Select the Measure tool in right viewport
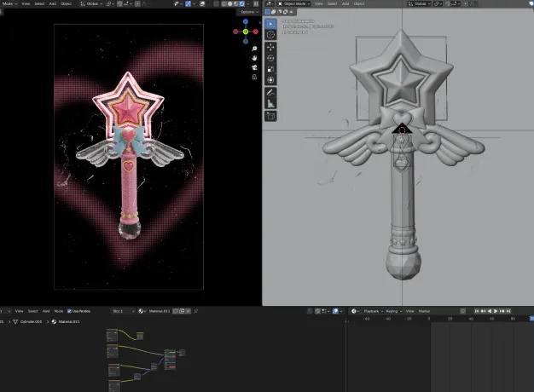The height and width of the screenshot is (392, 534). click(x=270, y=103)
